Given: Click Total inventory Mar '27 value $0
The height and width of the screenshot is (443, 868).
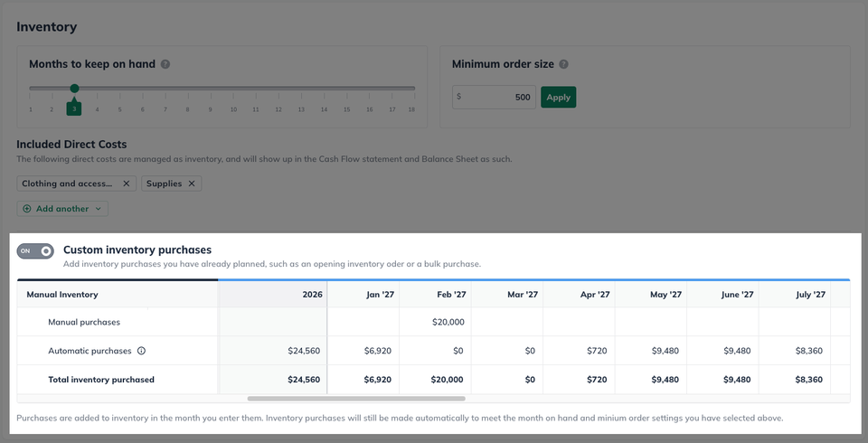Looking at the screenshot, I should (x=530, y=380).
